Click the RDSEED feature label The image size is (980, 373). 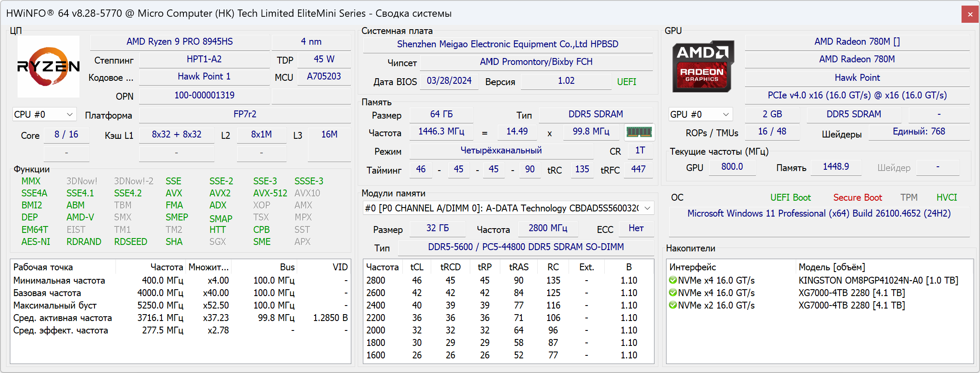131,242
